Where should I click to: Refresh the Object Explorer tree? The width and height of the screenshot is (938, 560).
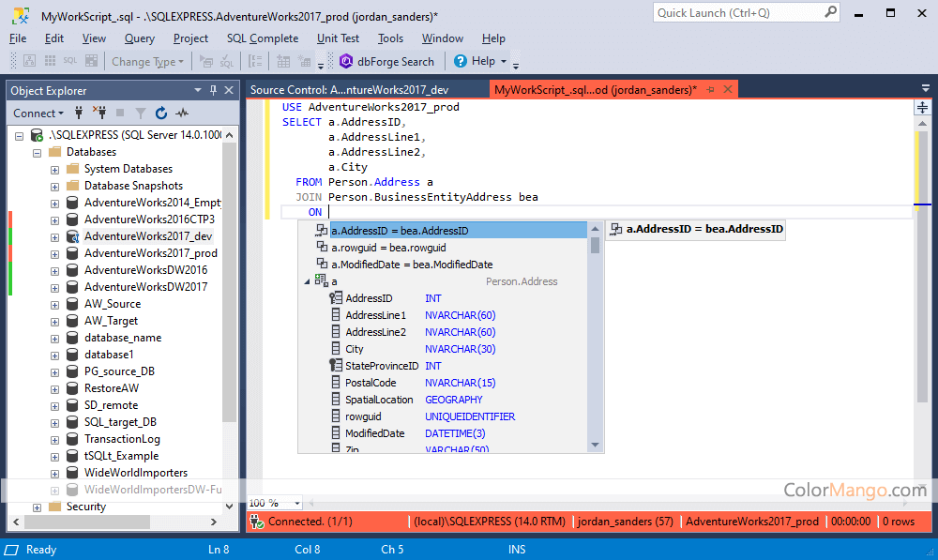point(161,113)
